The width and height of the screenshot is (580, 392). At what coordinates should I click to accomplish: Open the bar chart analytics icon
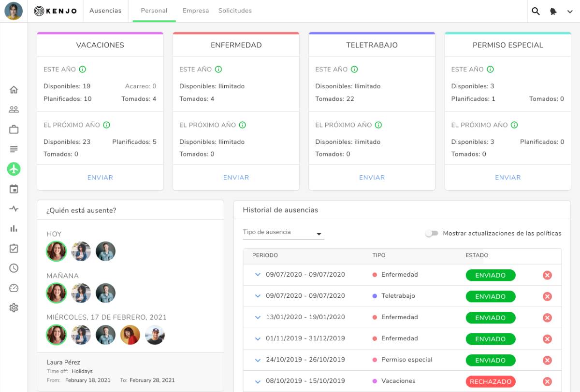point(14,228)
